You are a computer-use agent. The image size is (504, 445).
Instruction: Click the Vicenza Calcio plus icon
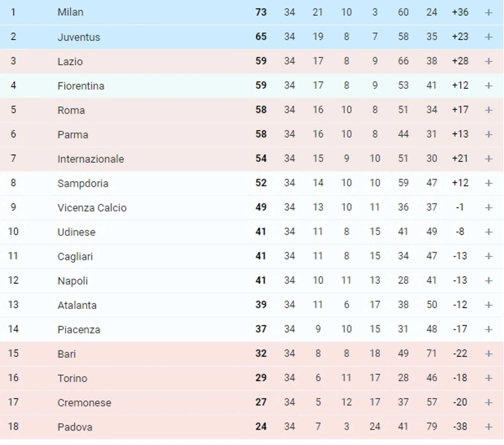(x=488, y=207)
